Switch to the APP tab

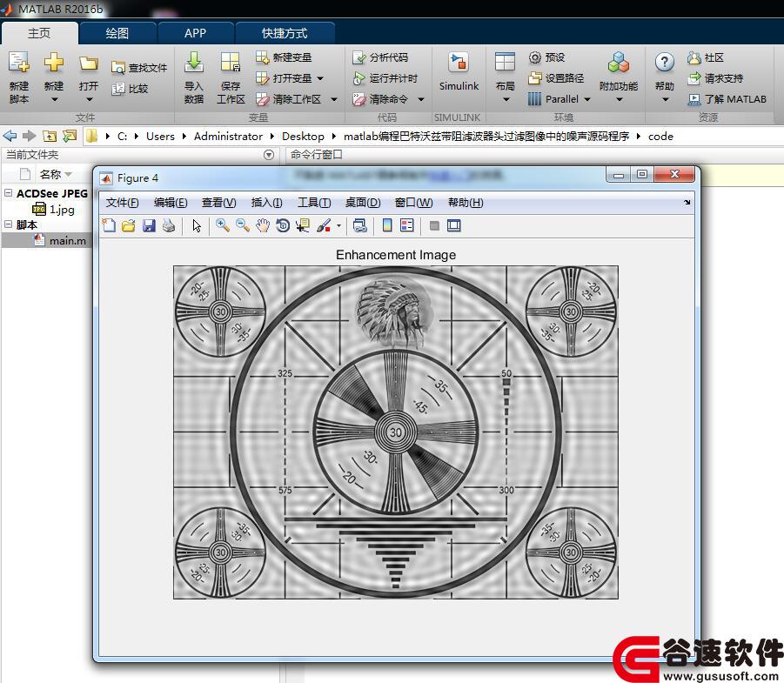(x=195, y=33)
